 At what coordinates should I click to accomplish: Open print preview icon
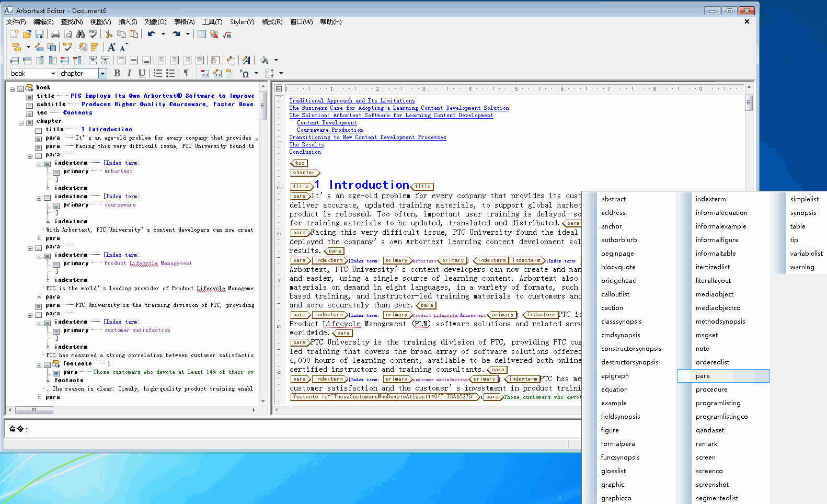click(68, 34)
